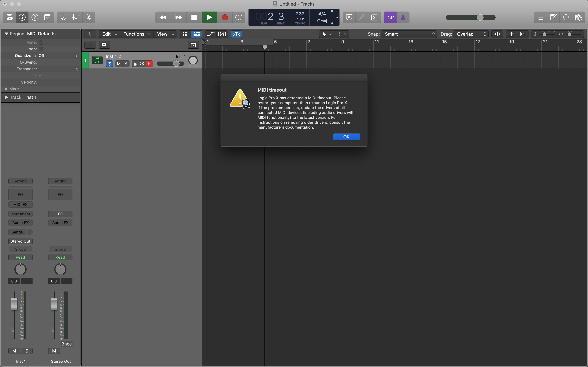Image resolution: width=588 pixels, height=367 pixels.
Task: Click the Scissors editors icon
Action: 89,17
